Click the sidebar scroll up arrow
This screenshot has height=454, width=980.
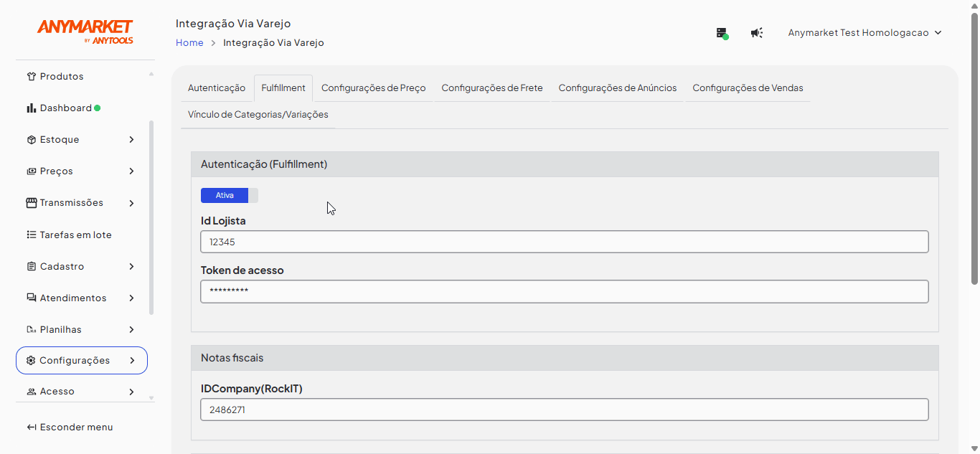(151, 74)
